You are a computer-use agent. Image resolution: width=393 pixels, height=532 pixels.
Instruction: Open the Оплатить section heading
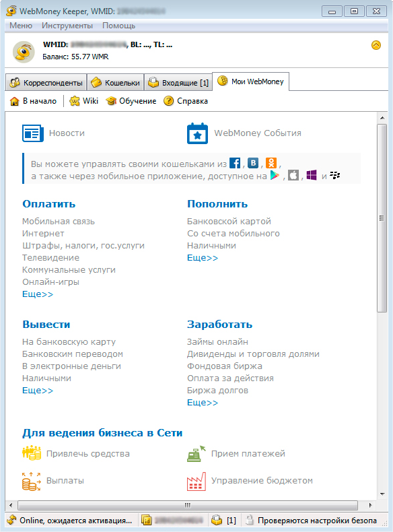pos(49,204)
